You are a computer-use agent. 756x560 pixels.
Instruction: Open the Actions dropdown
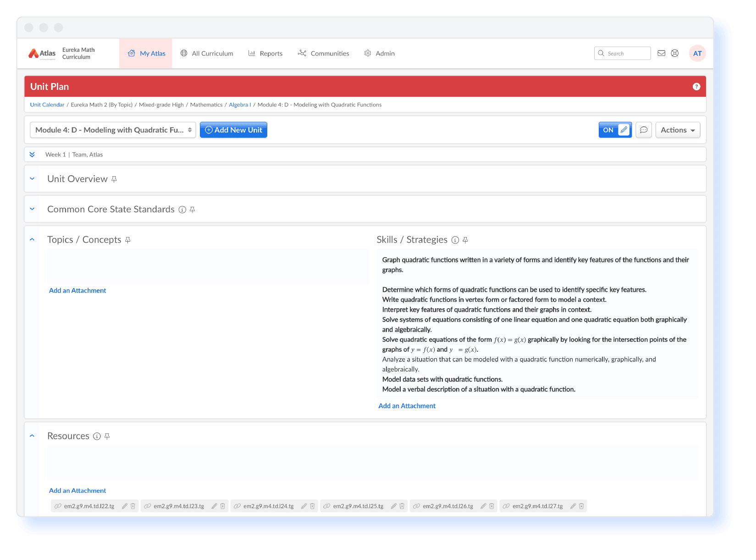(678, 130)
